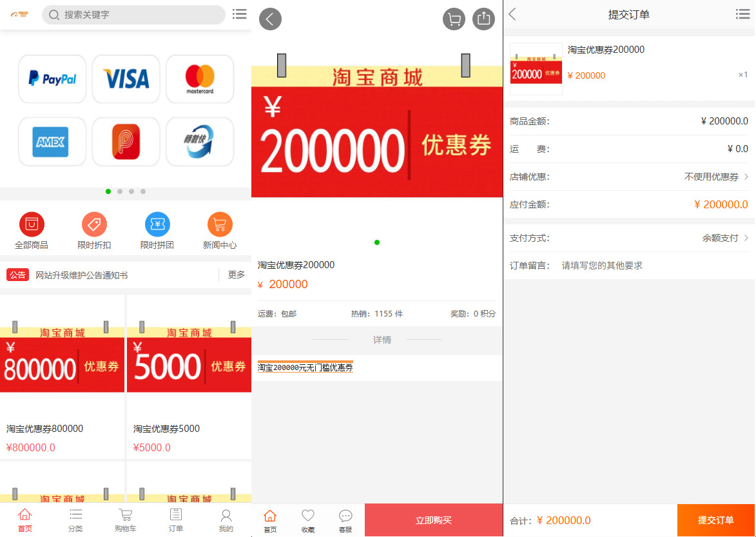Image resolution: width=756 pixels, height=537 pixels.
Task: Click order item name 淘宝优惠券200000
Action: [x=606, y=49]
